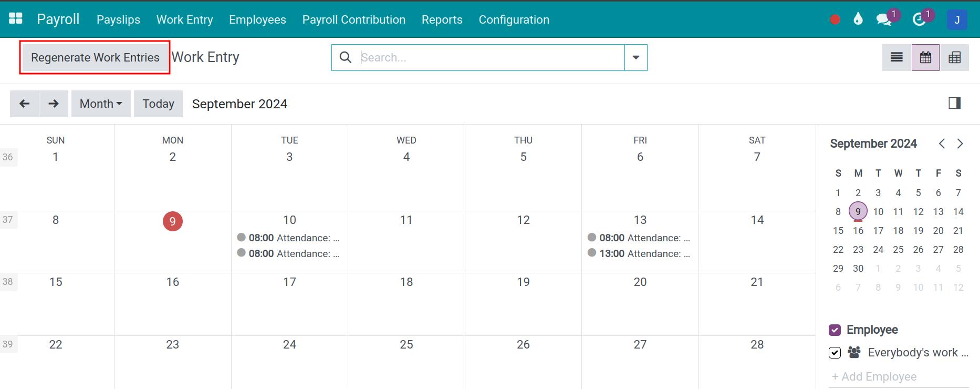980x389 pixels.
Task: Toggle the calendar side panel icon
Action: (955, 103)
